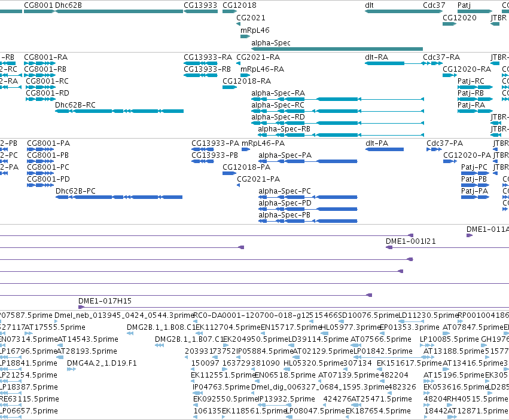The height and width of the screenshot is (420, 509).
Task: Select the AT28193.5prime EST label
Action: point(87,351)
